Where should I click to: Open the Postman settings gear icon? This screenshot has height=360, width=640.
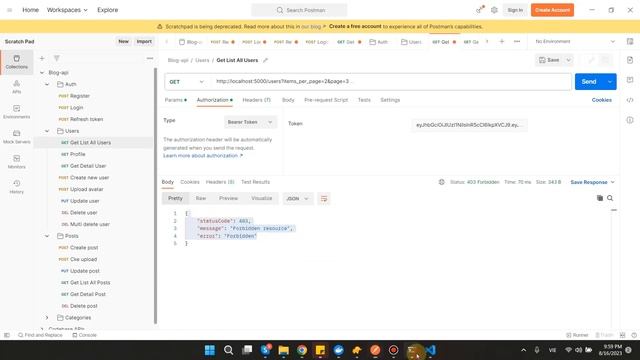click(x=494, y=10)
